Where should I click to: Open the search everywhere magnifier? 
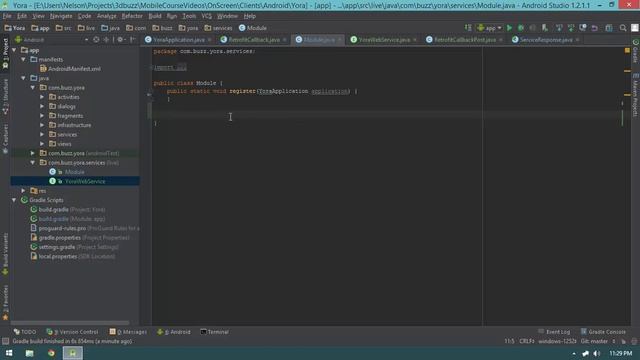[623, 28]
